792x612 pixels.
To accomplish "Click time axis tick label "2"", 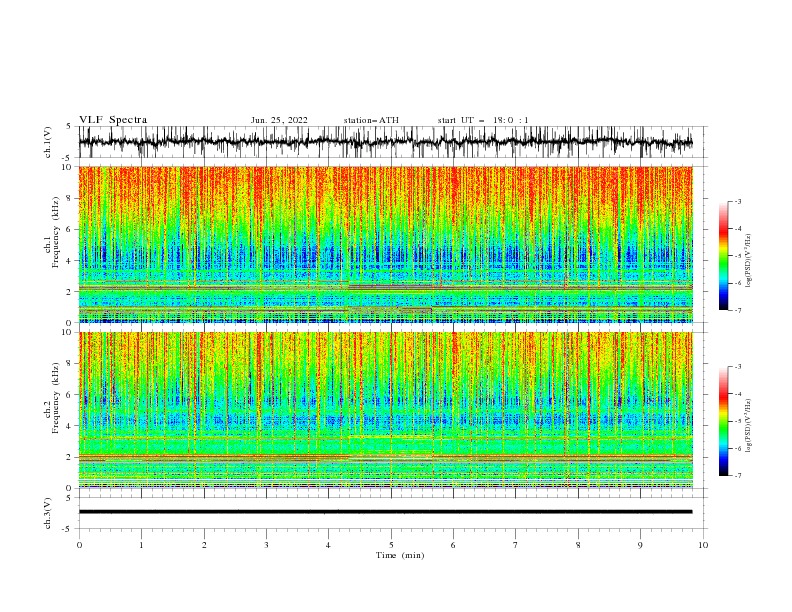I will pyautogui.click(x=204, y=545).
